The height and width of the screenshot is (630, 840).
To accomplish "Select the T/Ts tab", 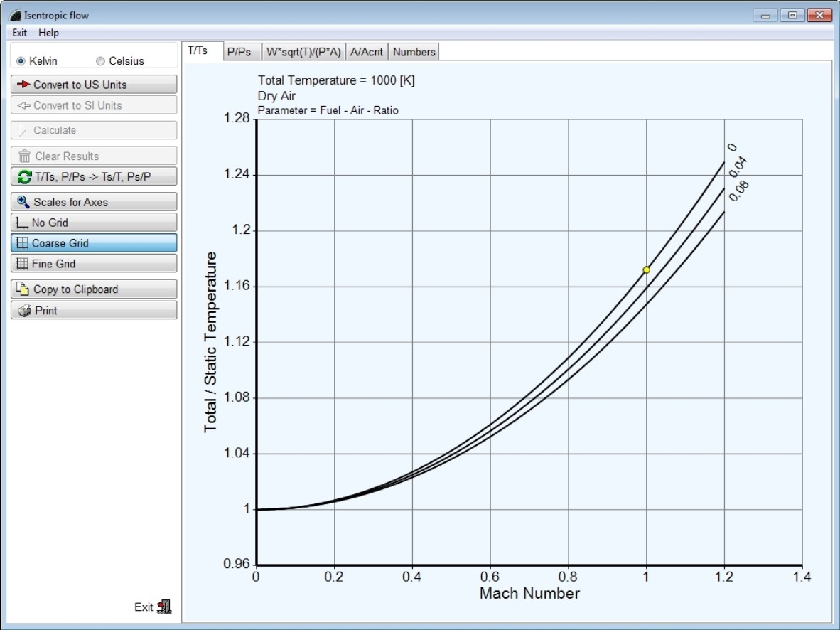I will point(198,51).
